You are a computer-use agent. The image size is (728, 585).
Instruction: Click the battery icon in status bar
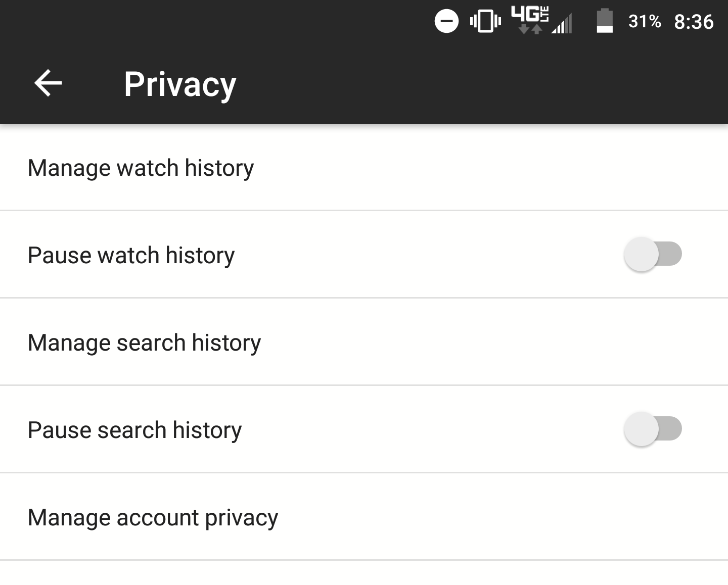tap(605, 22)
